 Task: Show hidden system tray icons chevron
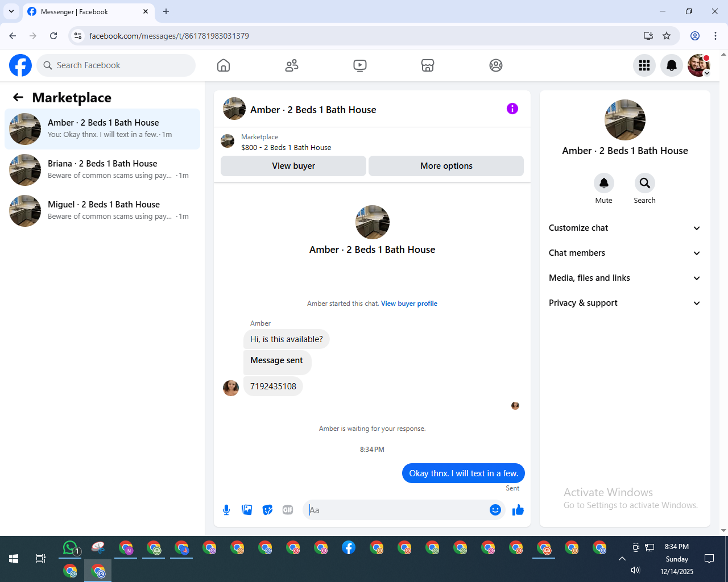coord(622,559)
